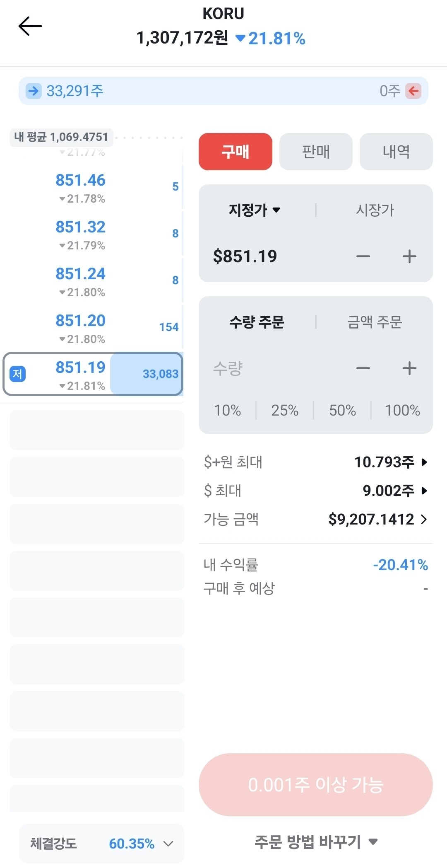The width and height of the screenshot is (447, 868).
Task: Select 수량 주문 order mode
Action: coord(257,322)
